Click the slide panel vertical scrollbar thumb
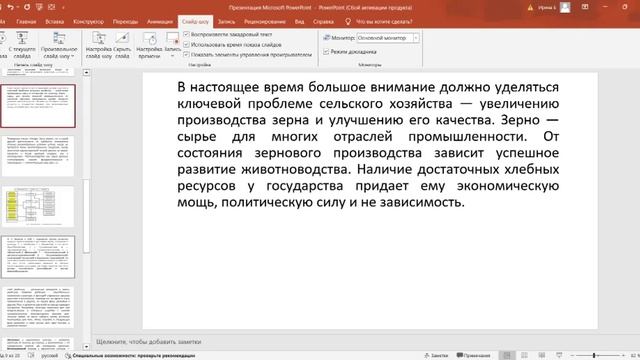Image resolution: width=640 pixels, height=360 pixels. click(86, 216)
